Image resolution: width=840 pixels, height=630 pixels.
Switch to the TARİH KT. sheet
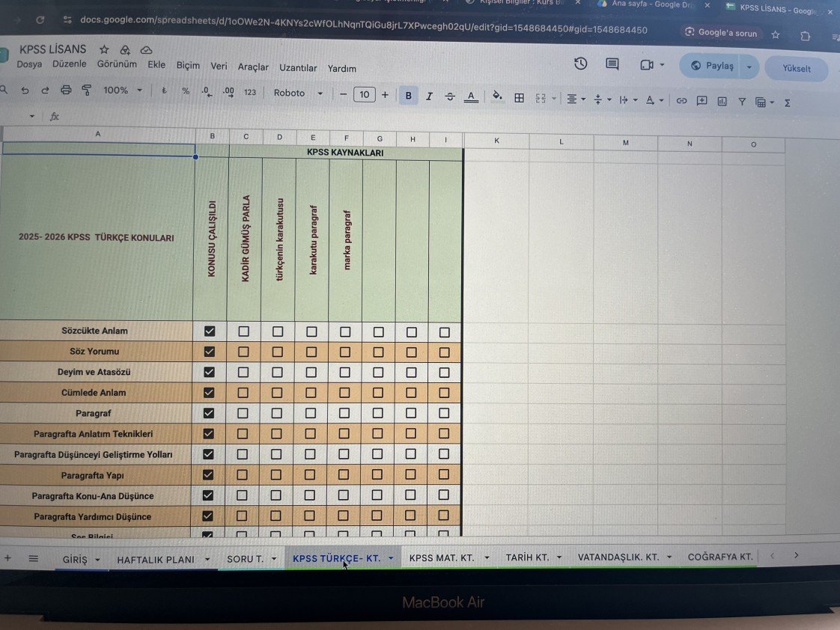pyautogui.click(x=527, y=557)
